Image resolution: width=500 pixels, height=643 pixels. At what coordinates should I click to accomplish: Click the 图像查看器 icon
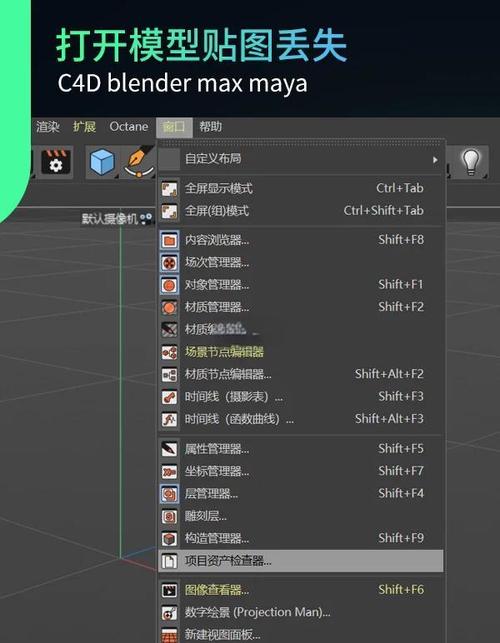pyautogui.click(x=169, y=591)
